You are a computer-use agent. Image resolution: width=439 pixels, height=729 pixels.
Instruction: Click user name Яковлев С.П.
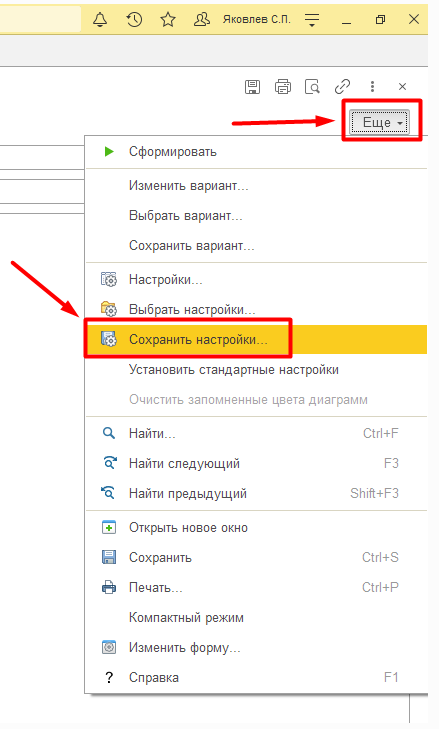pos(256,19)
